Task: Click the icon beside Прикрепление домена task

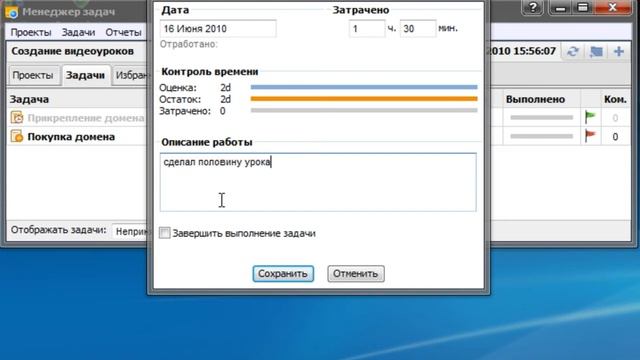Action: click(x=17, y=118)
